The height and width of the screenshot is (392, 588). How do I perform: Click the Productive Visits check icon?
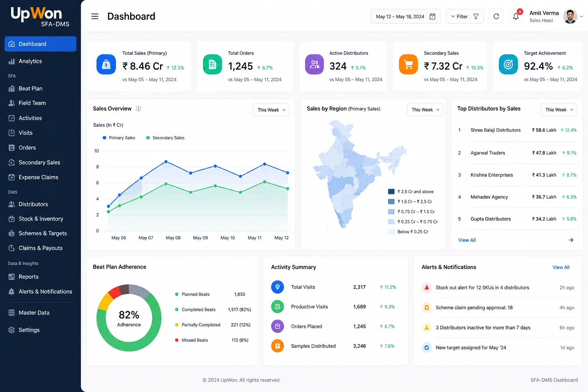(x=278, y=307)
